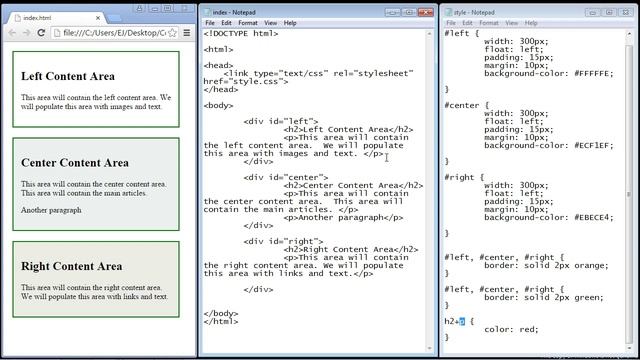
Task: Click background-color: #ECF1EF; in style Notepad
Action: [549, 145]
